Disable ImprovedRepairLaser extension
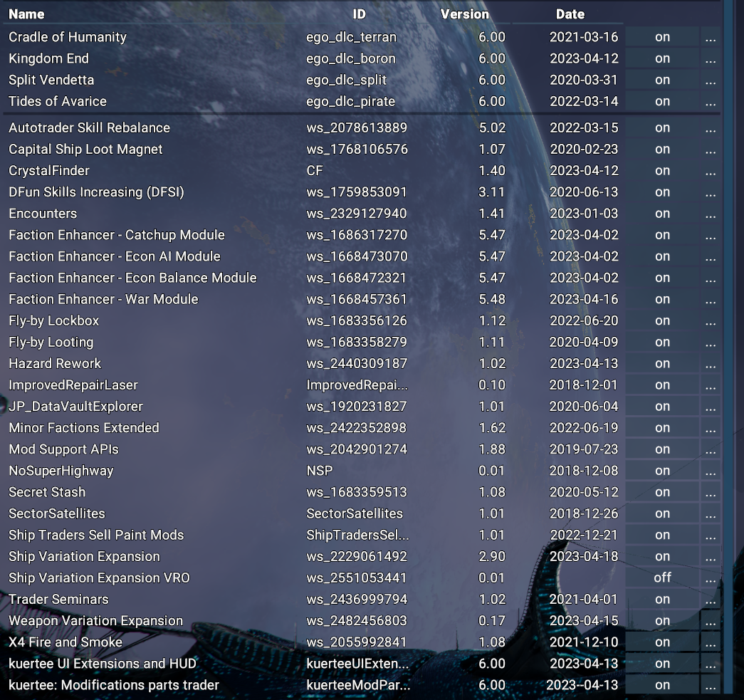 [x=662, y=385]
